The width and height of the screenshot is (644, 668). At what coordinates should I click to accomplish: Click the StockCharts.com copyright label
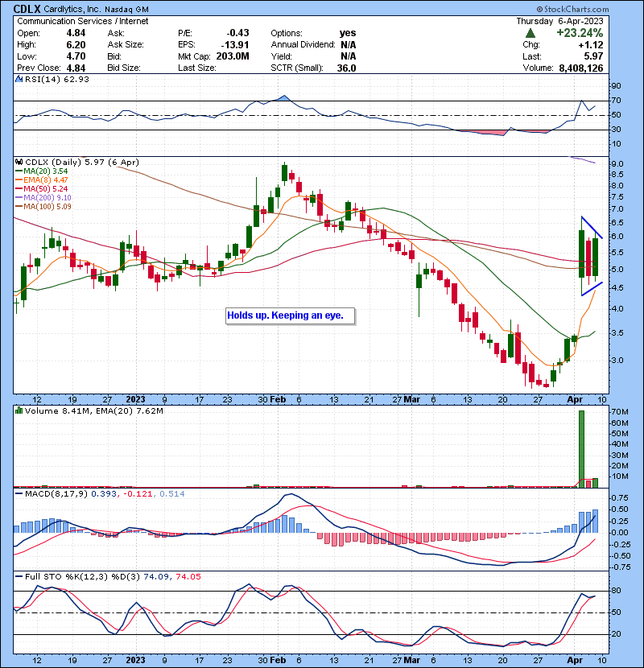(x=572, y=9)
